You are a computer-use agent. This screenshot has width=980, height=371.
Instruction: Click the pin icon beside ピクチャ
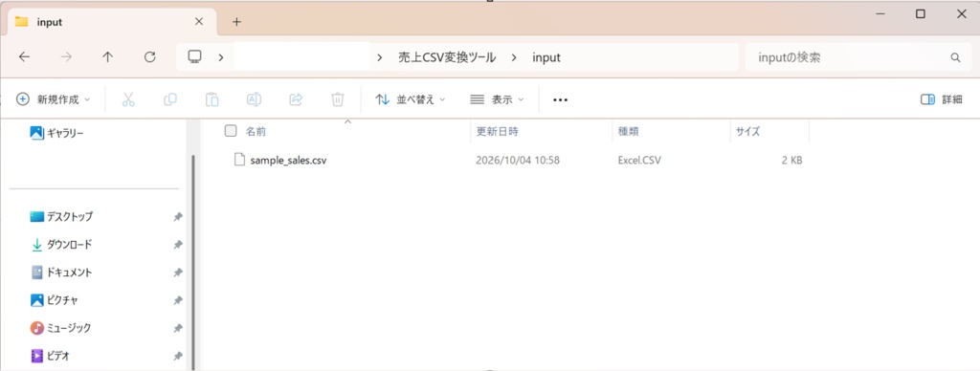point(177,300)
